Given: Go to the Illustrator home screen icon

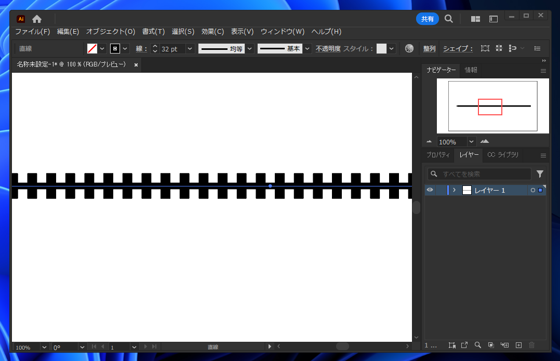Looking at the screenshot, I should tap(37, 19).
